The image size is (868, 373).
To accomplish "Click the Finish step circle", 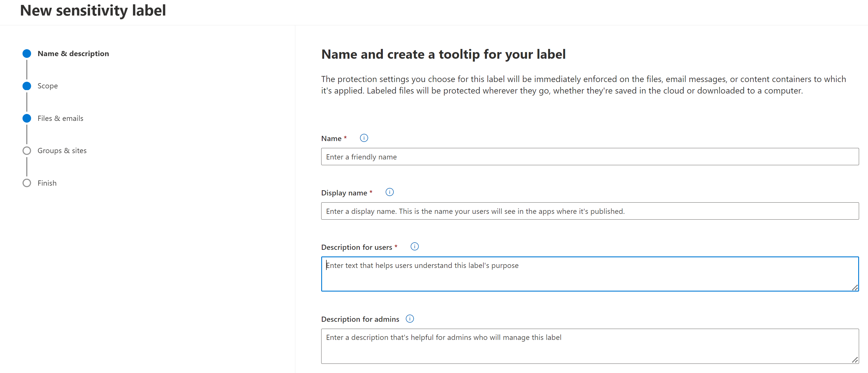I will point(27,183).
